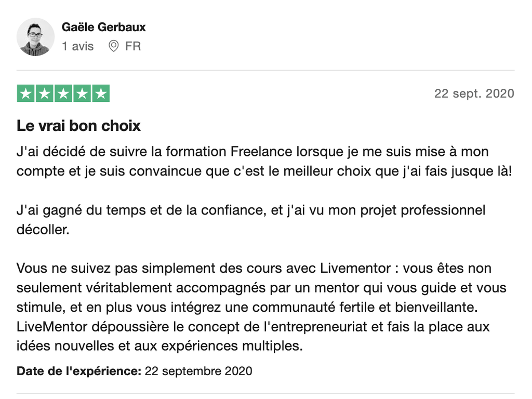Click the "Date de l'expérience:" label
The height and width of the screenshot is (399, 532).
tap(79, 371)
